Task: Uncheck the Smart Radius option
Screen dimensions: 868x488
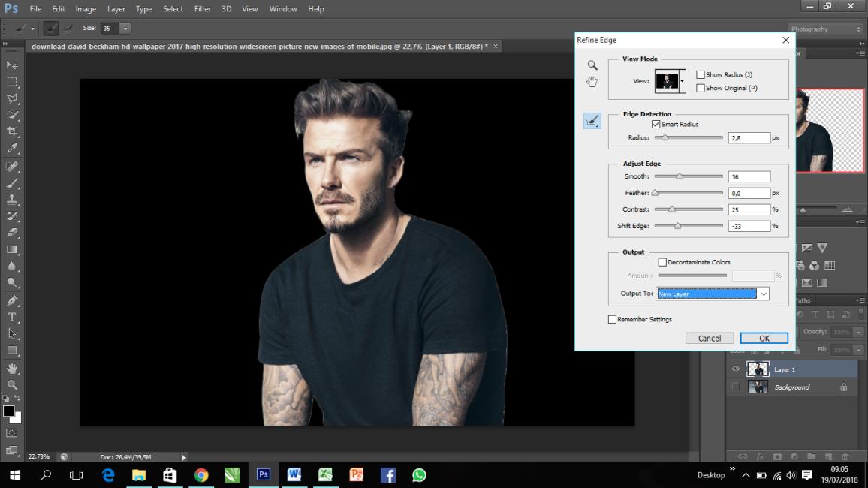Action: [x=656, y=124]
